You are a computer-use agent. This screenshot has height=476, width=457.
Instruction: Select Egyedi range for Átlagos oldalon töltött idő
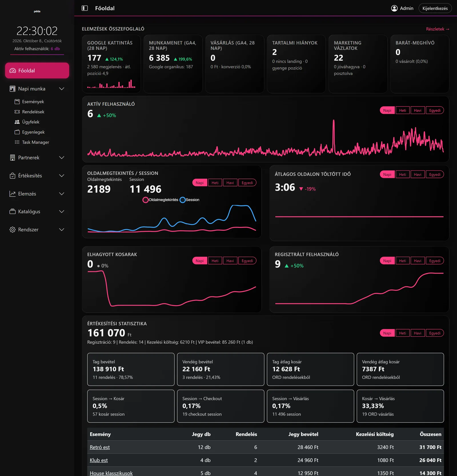435,174
